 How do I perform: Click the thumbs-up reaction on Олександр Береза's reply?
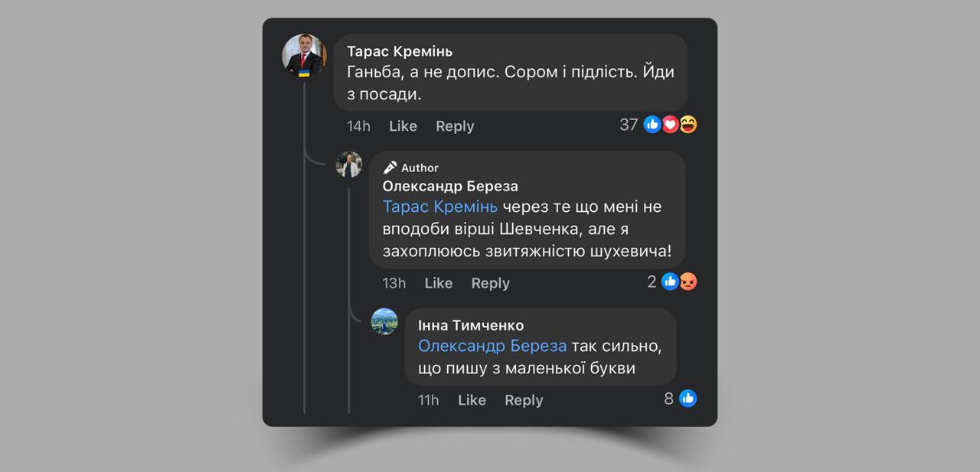670,282
